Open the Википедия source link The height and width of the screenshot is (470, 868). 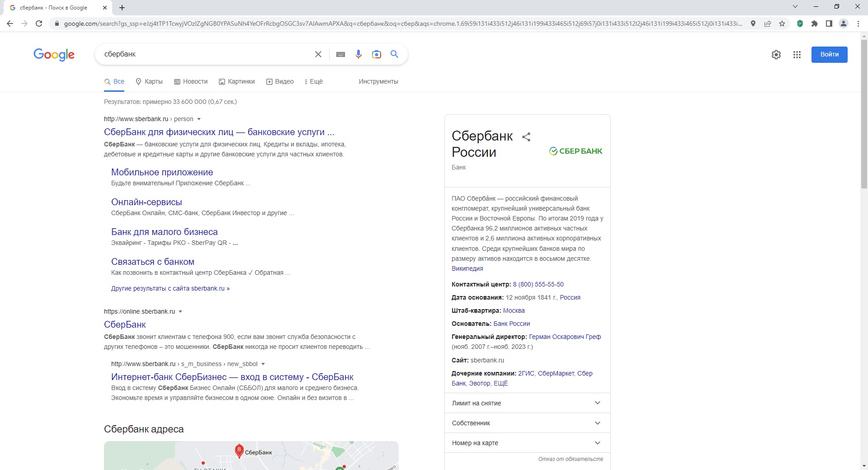[467, 268]
